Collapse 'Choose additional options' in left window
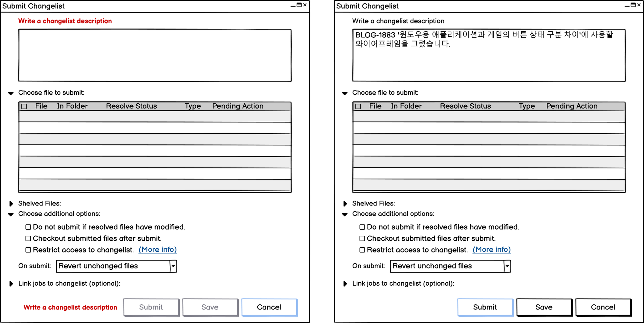 tap(11, 214)
